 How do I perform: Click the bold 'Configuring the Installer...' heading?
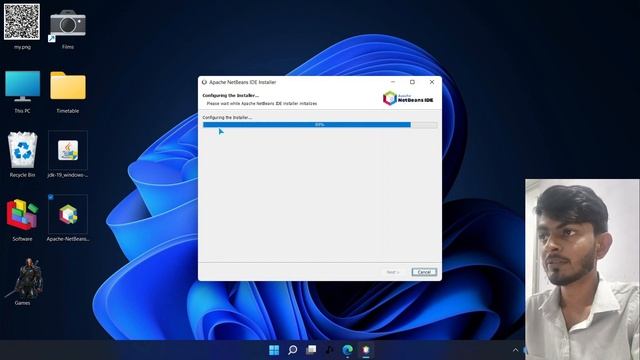(231, 95)
